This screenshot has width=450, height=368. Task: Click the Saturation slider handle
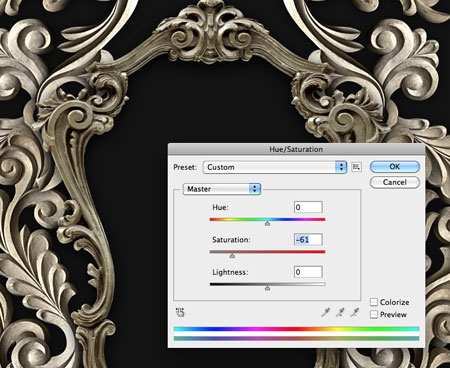(232, 256)
